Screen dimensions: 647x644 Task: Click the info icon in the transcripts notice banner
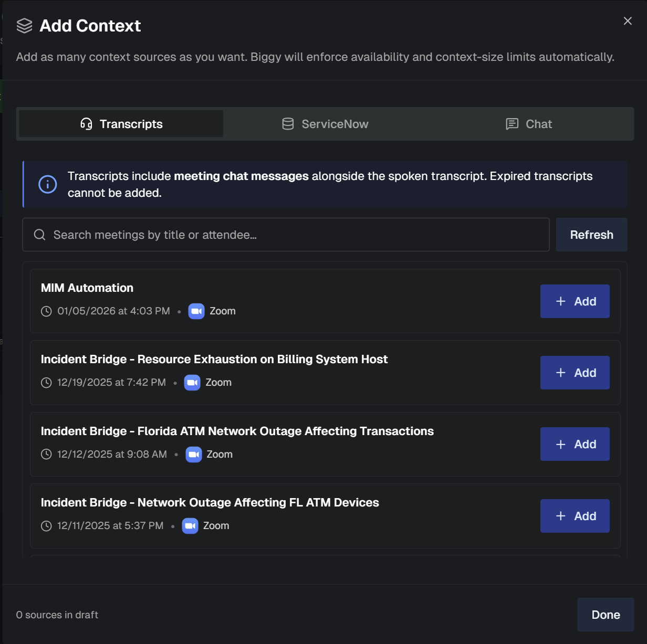click(47, 184)
